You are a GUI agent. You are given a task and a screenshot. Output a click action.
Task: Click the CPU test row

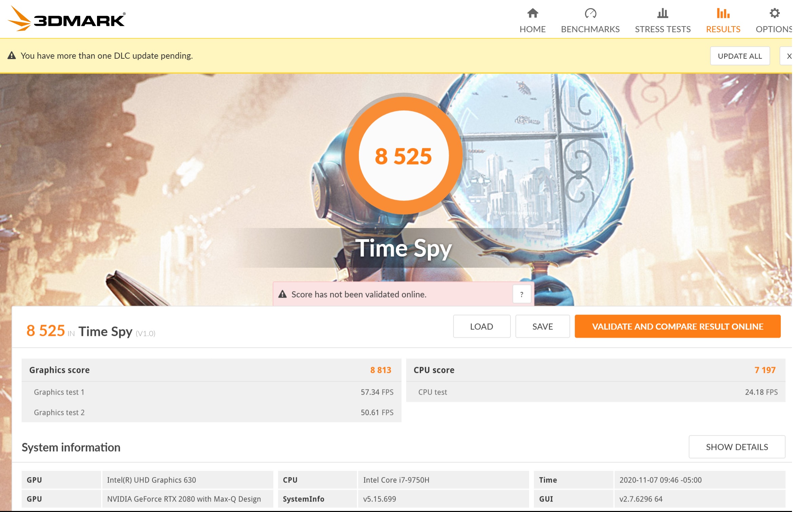point(596,392)
